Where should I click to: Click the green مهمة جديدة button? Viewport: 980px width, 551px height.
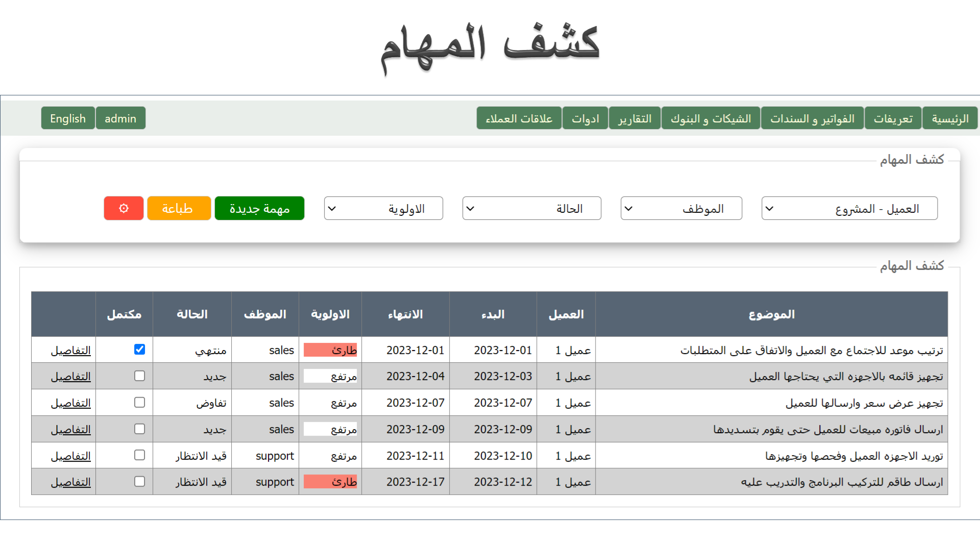click(259, 208)
